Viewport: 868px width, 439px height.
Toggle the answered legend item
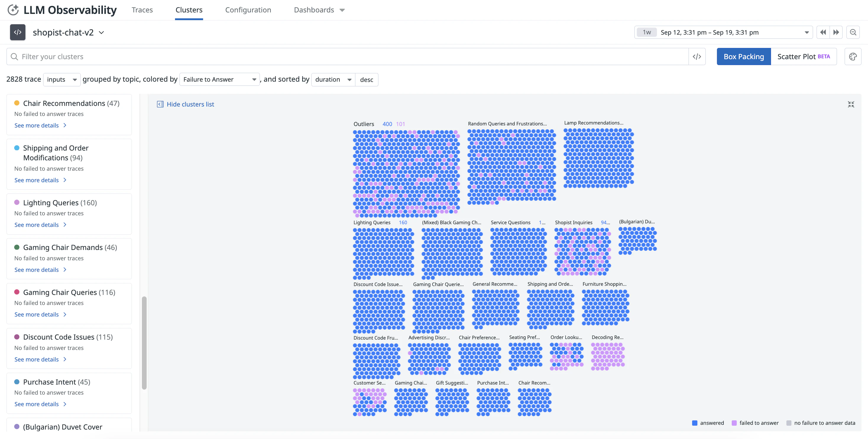pos(708,422)
